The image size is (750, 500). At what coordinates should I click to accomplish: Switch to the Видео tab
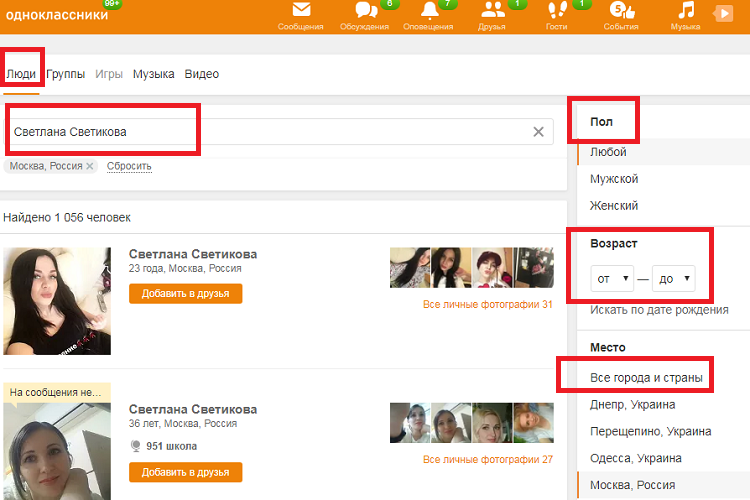201,74
